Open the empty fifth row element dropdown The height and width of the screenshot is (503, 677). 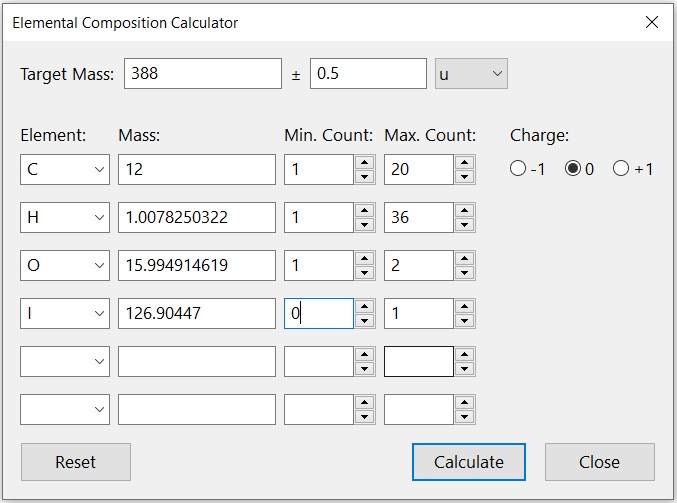65,362
